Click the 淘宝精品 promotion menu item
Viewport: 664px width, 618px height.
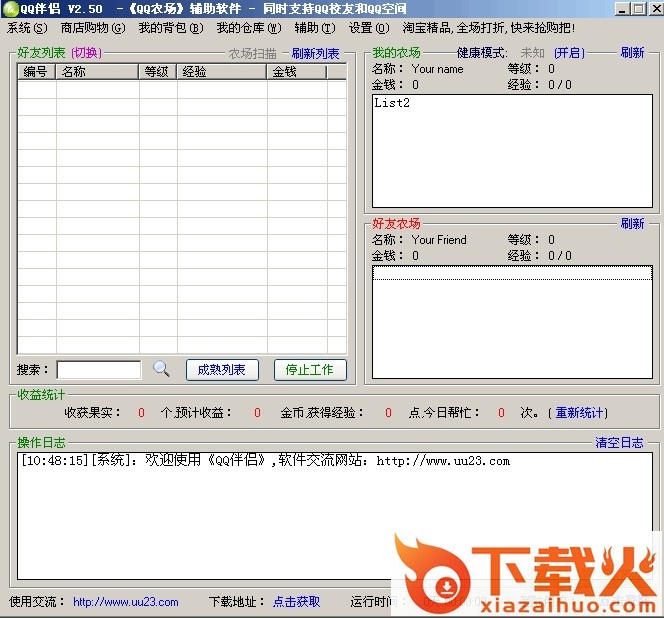pyautogui.click(x=488, y=28)
